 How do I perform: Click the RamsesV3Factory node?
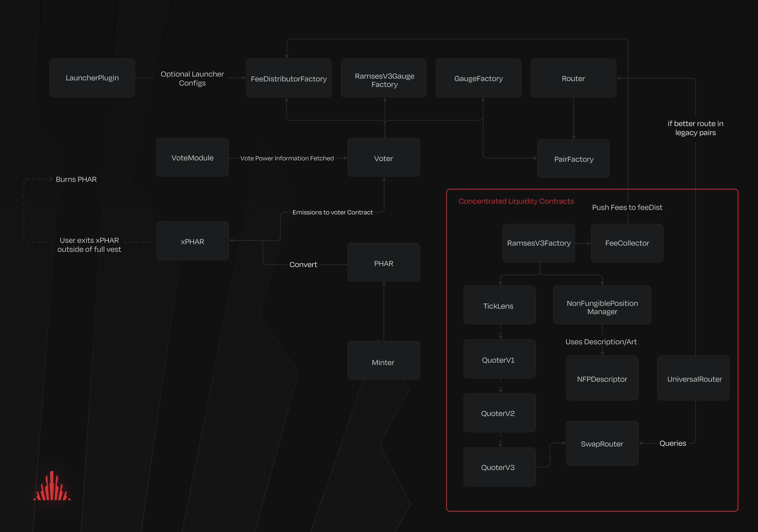tap(539, 243)
